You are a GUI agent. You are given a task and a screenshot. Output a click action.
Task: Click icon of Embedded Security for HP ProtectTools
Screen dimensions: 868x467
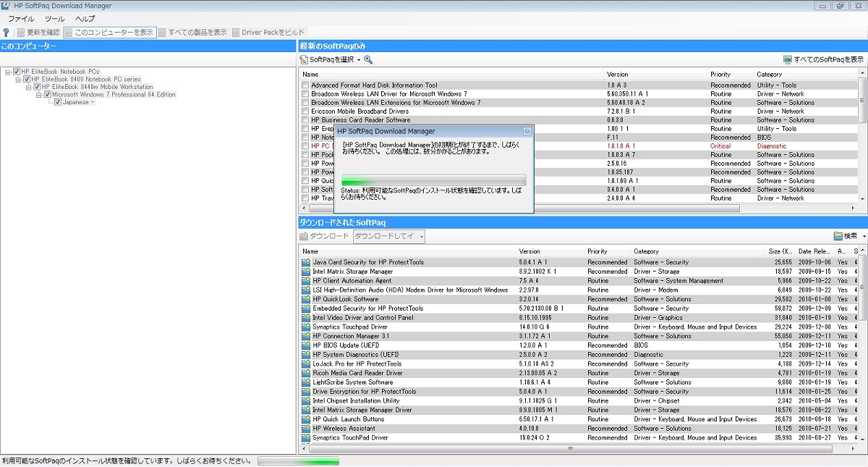(306, 308)
